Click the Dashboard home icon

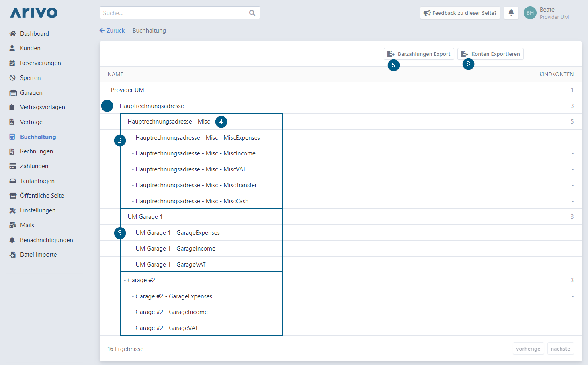tap(13, 34)
